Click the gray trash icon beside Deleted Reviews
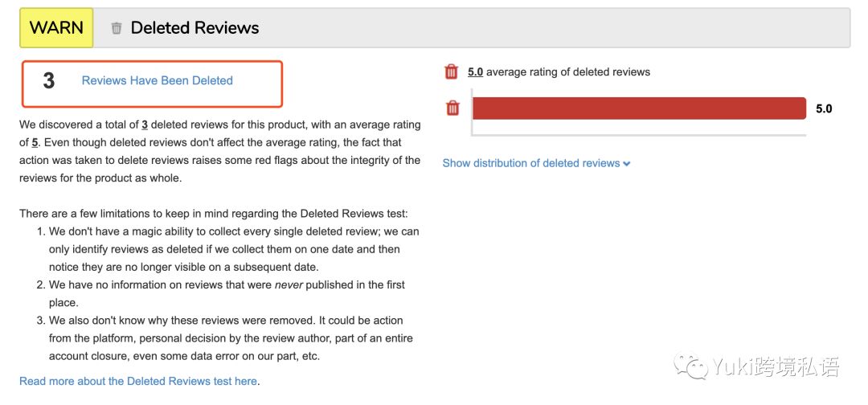 tap(117, 28)
